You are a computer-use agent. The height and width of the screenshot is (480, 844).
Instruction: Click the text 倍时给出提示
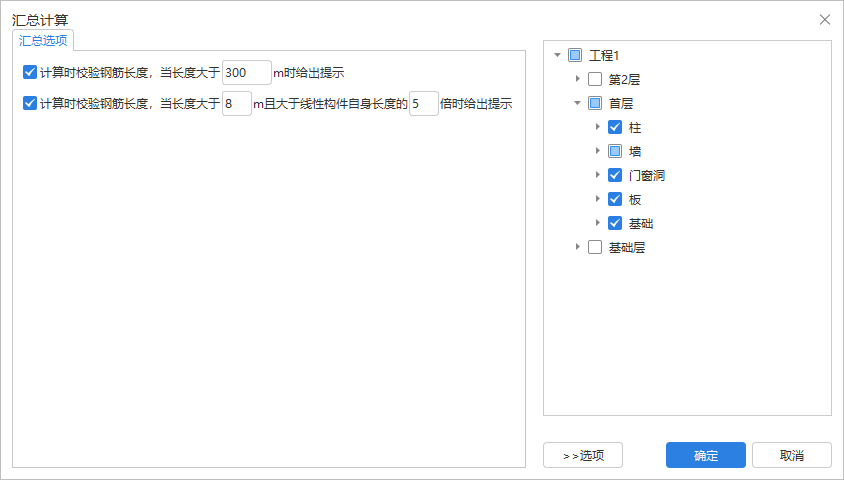tap(476, 103)
